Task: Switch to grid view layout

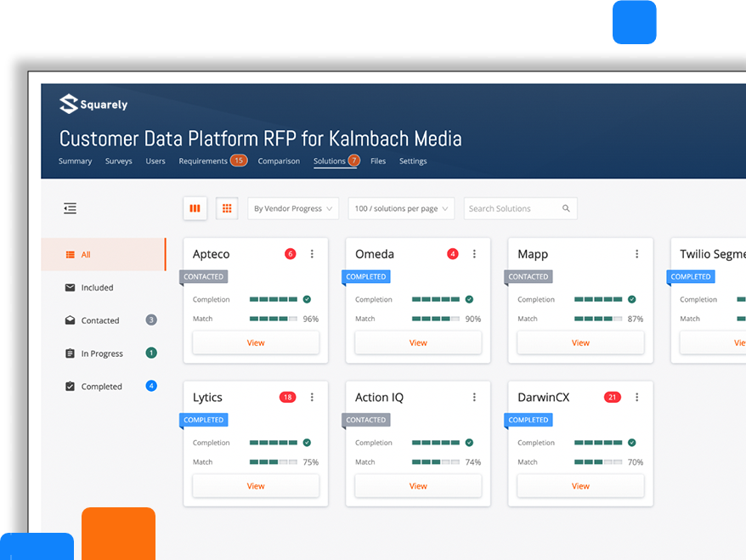Action: [227, 208]
